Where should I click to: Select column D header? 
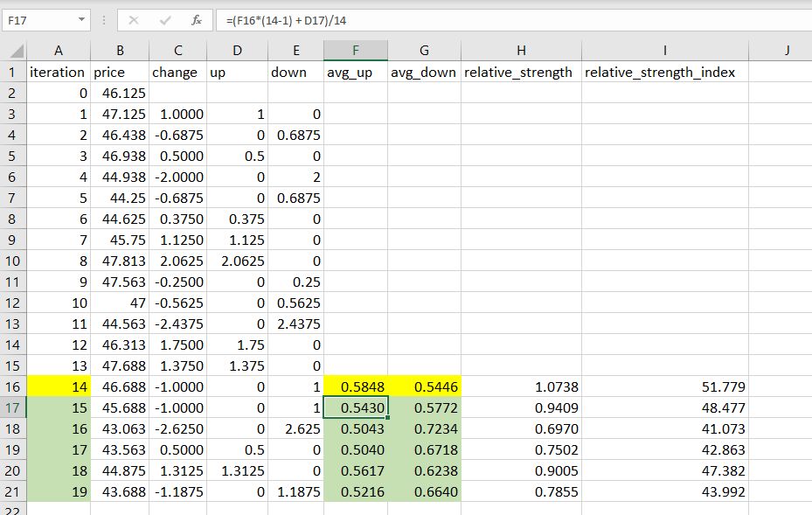(237, 50)
